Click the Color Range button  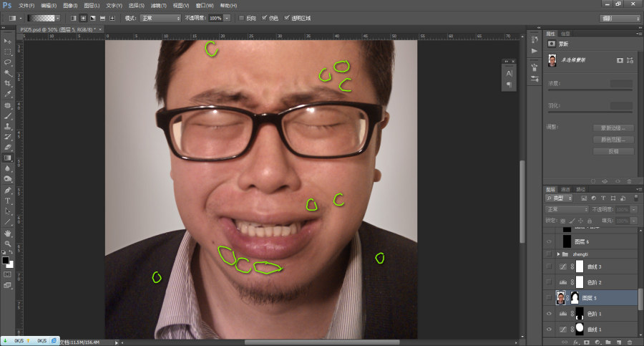613,140
